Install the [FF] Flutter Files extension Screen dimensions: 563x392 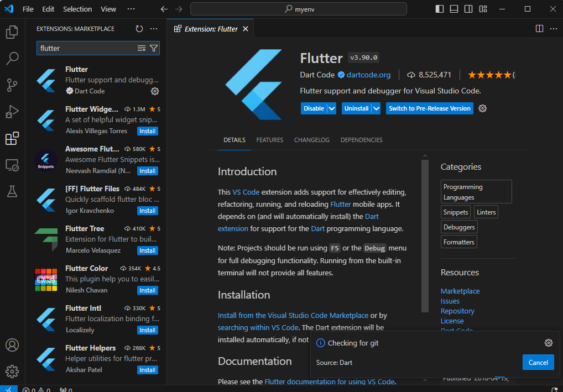click(148, 211)
